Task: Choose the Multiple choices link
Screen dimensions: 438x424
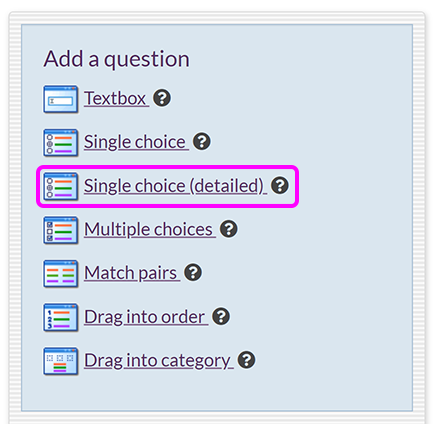Action: pyautogui.click(x=150, y=230)
